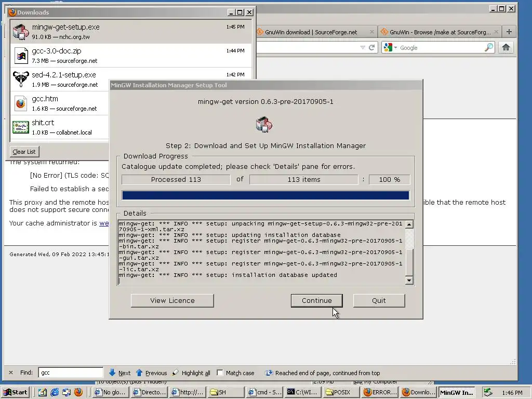The height and width of the screenshot is (399, 532).
Task: Open the Windows Start menu
Action: point(15,392)
